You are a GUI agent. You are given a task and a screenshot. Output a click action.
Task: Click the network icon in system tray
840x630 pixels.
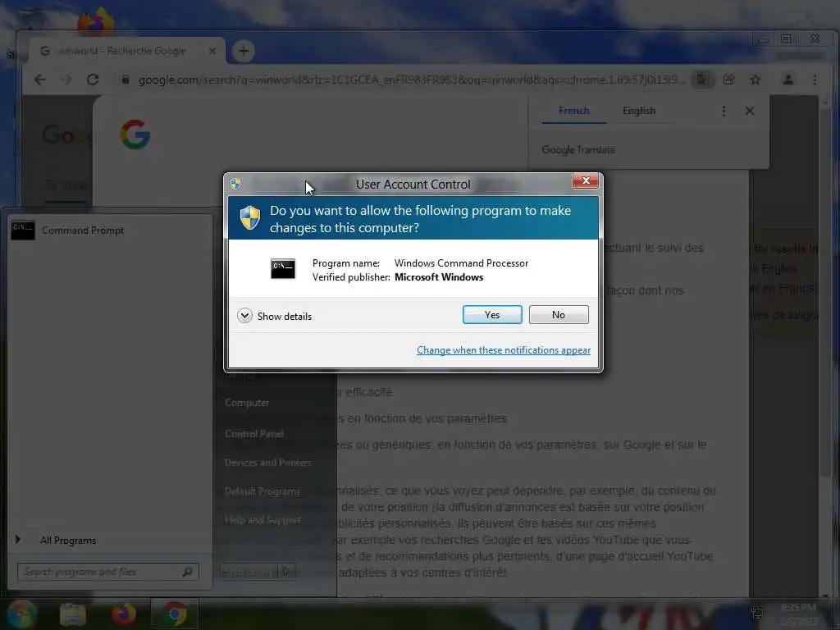(757, 614)
